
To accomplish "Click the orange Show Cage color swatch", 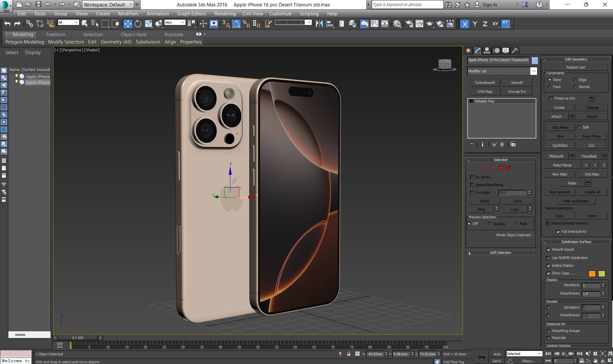I will pyautogui.click(x=592, y=273).
